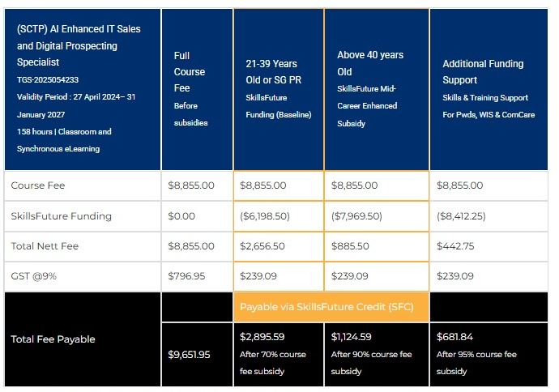Click the Course Fee row label
This screenshot has width=559, height=392.
tap(38, 185)
